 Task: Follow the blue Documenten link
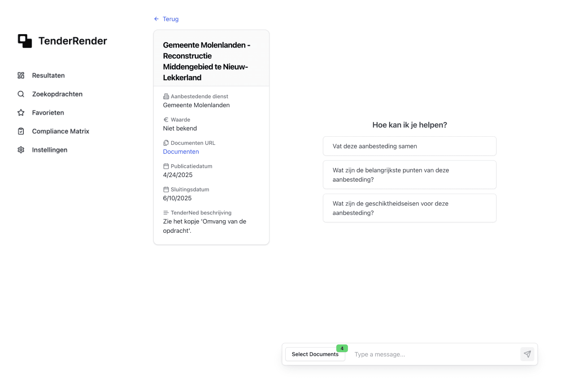[x=181, y=152]
